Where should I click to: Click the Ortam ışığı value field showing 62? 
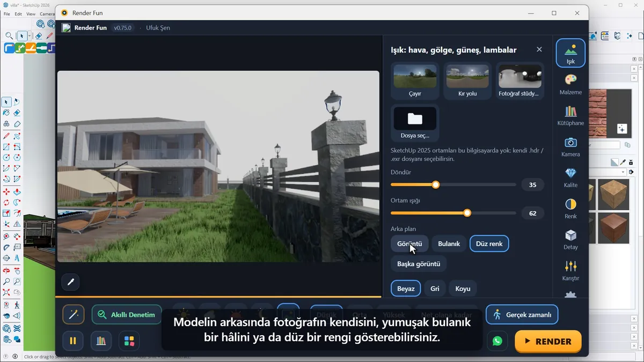click(x=532, y=213)
